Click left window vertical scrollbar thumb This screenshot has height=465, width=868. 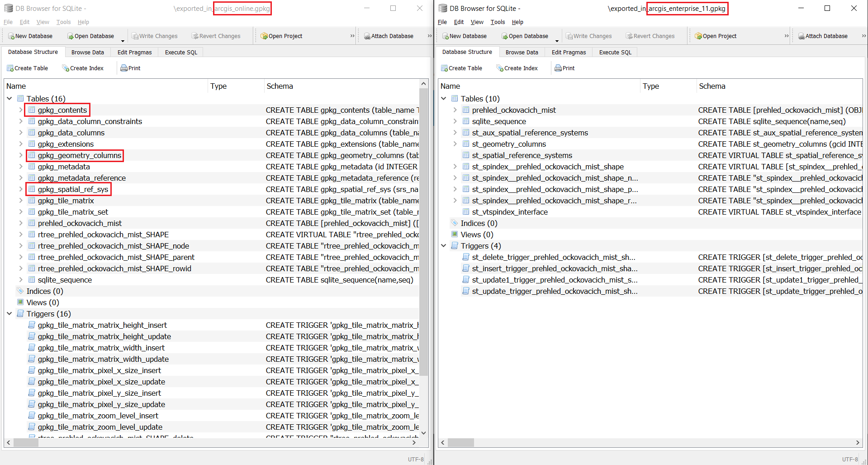[x=424, y=232]
